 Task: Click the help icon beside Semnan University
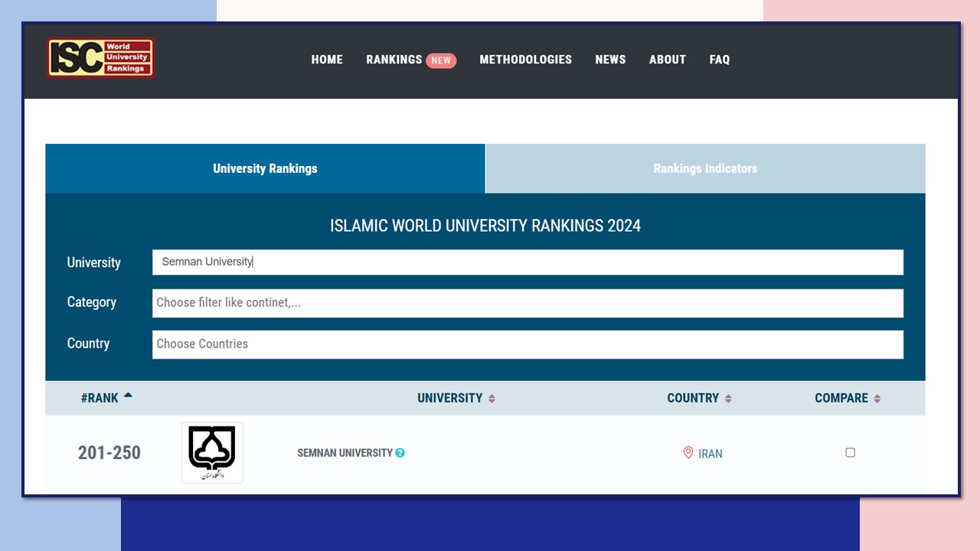tap(400, 453)
